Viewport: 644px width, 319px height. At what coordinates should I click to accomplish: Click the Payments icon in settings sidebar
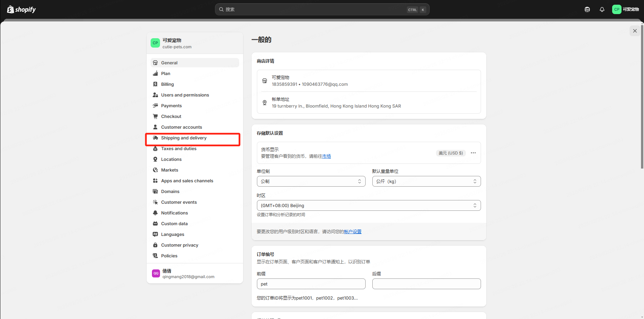(155, 106)
